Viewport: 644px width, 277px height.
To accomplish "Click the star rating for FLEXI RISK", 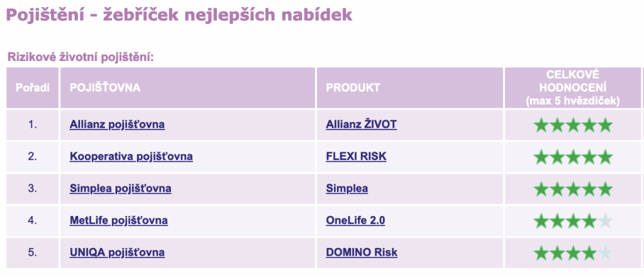I will 572,157.
